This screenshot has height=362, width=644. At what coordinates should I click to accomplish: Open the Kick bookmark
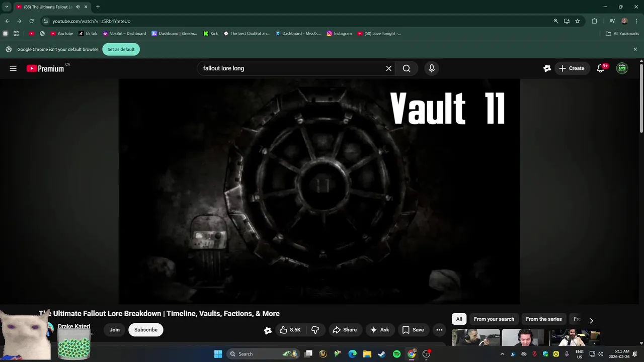(x=211, y=34)
